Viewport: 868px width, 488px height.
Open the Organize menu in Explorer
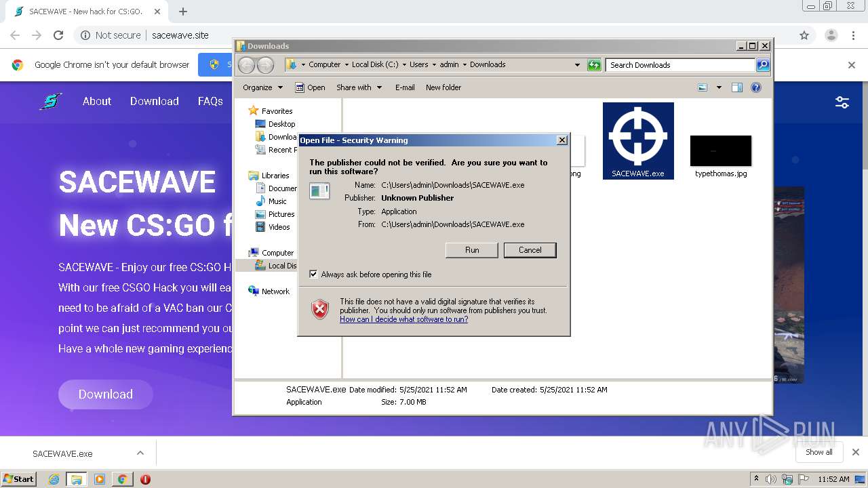point(262,87)
